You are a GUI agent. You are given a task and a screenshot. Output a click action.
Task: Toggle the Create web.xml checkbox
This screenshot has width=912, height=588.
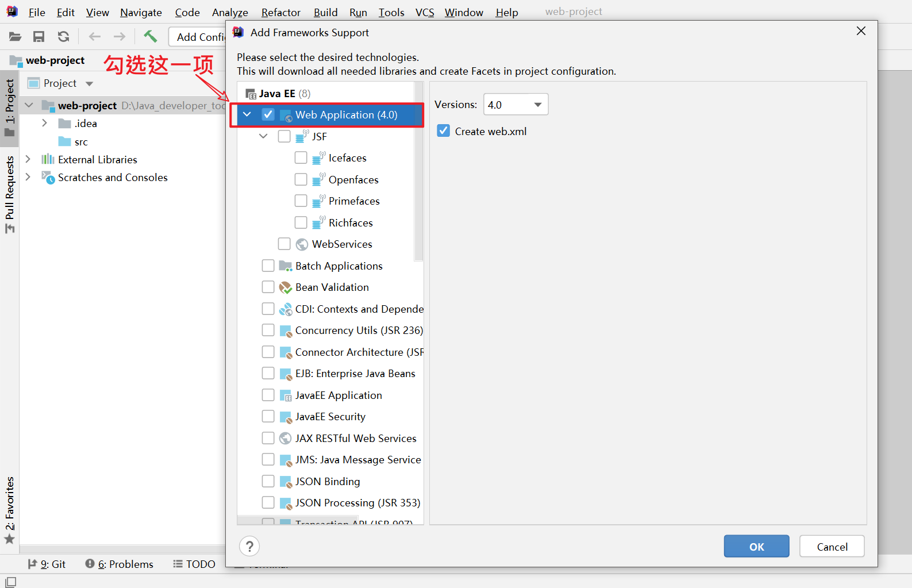coord(443,130)
